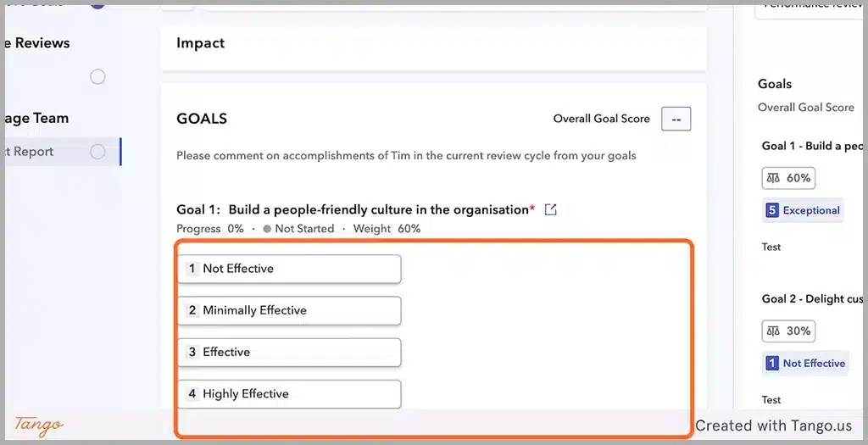Image resolution: width=868 pixels, height=445 pixels.
Task: Select the 1 Not Effective rating
Action: coord(289,269)
